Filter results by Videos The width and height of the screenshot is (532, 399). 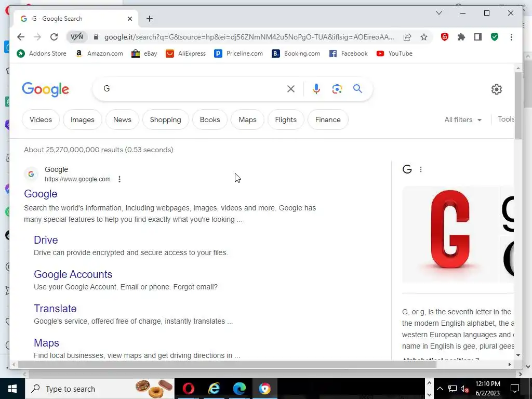41,119
